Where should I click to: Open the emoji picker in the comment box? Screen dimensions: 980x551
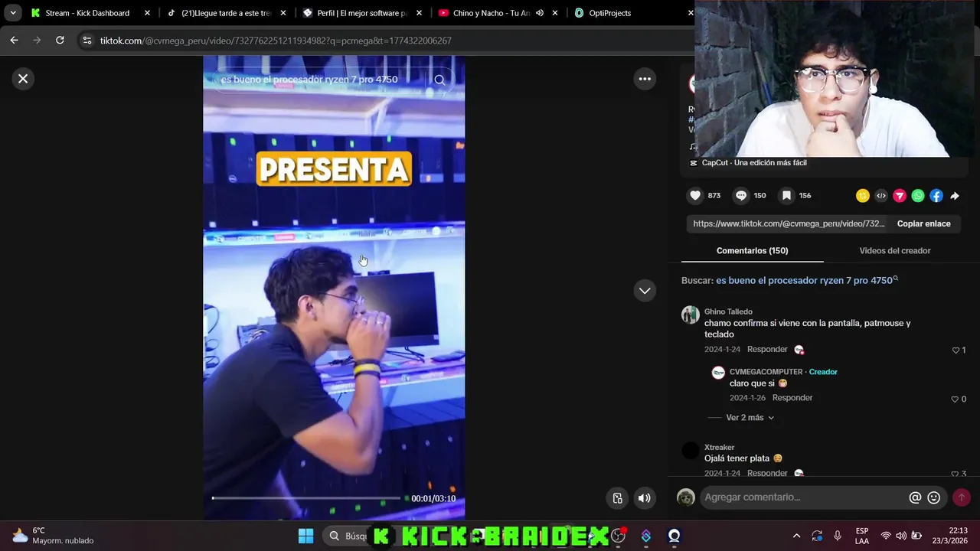pos(934,497)
